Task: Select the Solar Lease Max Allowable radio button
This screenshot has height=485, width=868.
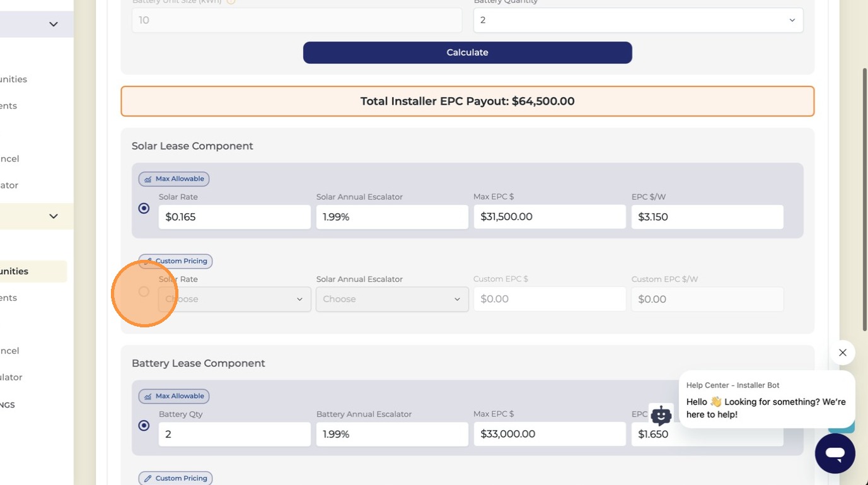Action: point(144,208)
